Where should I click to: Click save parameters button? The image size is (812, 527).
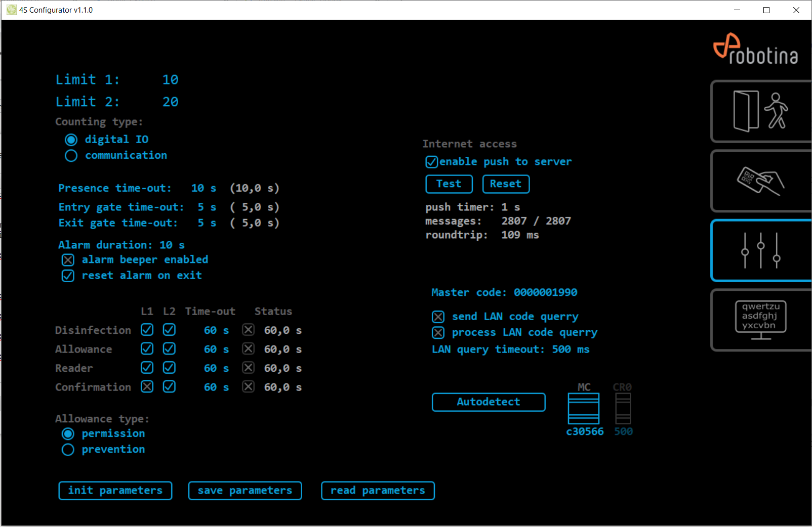(x=245, y=491)
